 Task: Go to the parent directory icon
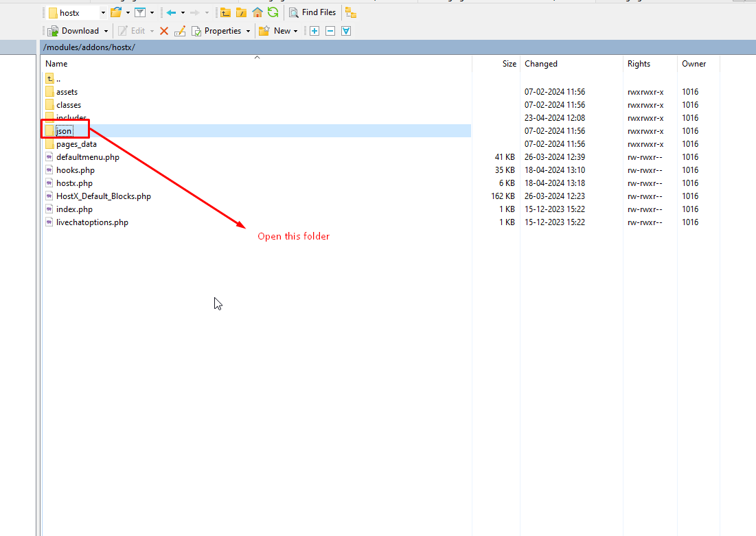click(225, 12)
